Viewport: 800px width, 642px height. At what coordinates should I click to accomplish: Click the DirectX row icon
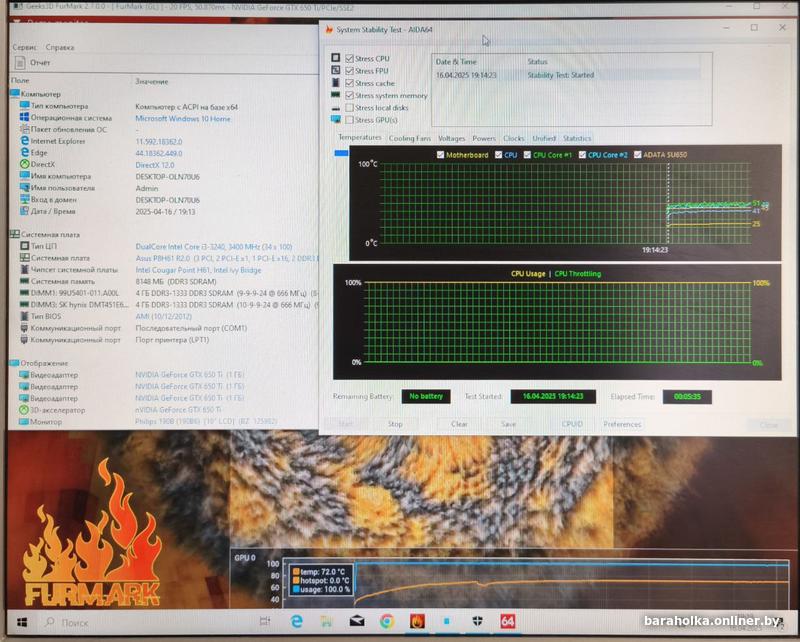tap(24, 164)
